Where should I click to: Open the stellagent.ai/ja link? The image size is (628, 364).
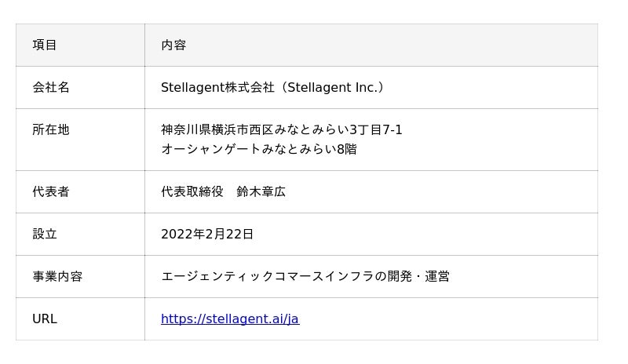tap(229, 318)
